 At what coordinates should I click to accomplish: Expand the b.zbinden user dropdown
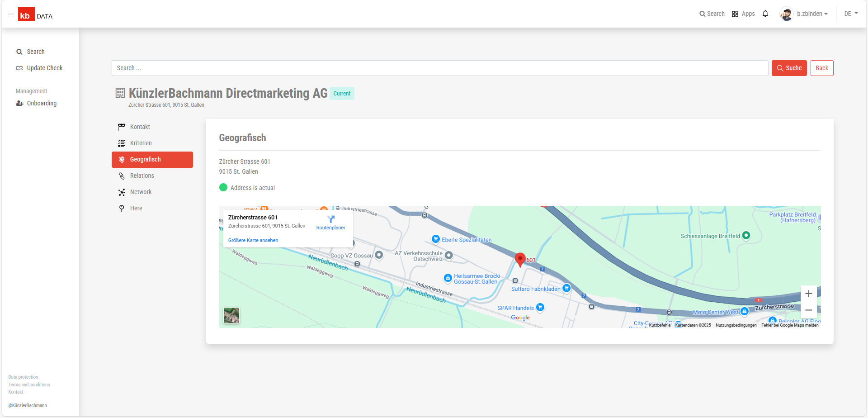tap(812, 14)
